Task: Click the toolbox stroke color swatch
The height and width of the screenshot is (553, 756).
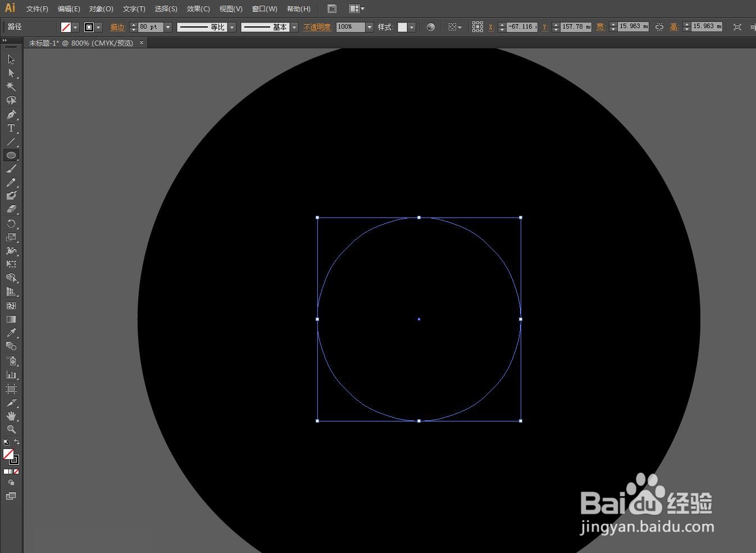Action: (x=15, y=460)
